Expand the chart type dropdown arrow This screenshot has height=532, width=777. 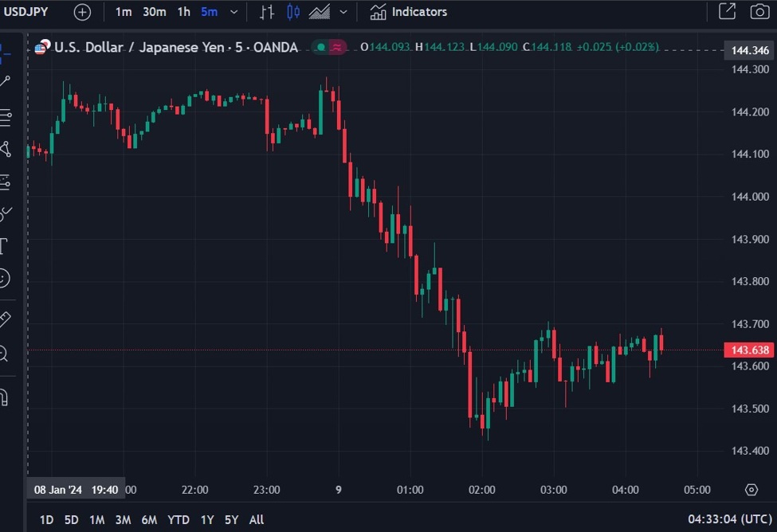coord(343,12)
